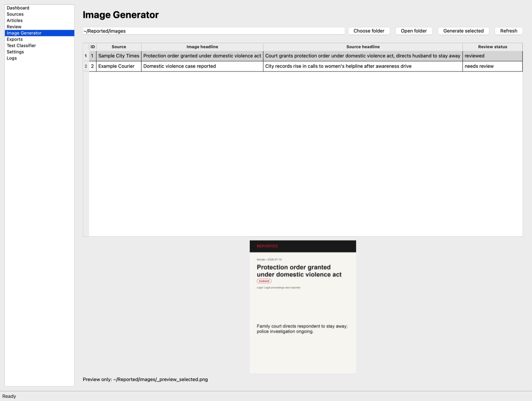The width and height of the screenshot is (532, 401).
Task: Select row header number 2
Action: click(x=86, y=66)
